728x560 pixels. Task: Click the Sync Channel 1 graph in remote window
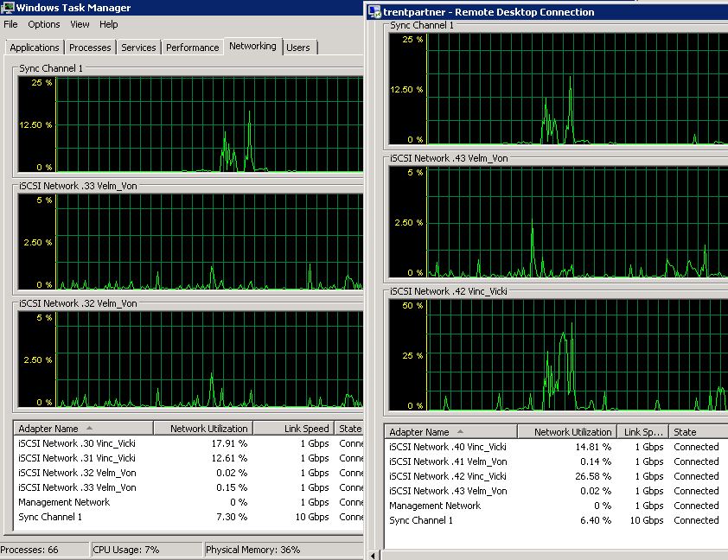pos(558,89)
